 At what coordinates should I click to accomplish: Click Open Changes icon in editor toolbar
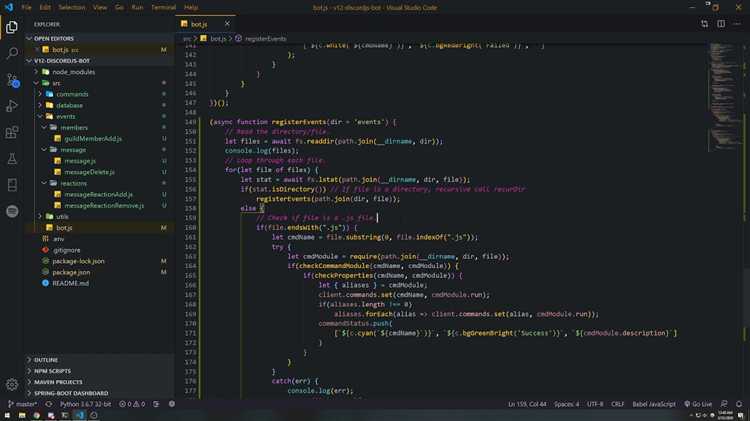705,24
